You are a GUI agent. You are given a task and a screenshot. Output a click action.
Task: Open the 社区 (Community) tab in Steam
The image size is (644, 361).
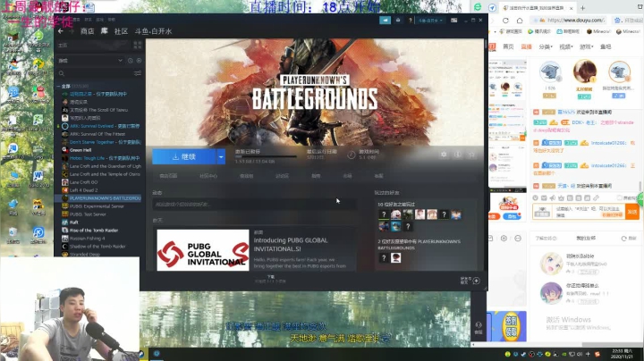[121, 31]
